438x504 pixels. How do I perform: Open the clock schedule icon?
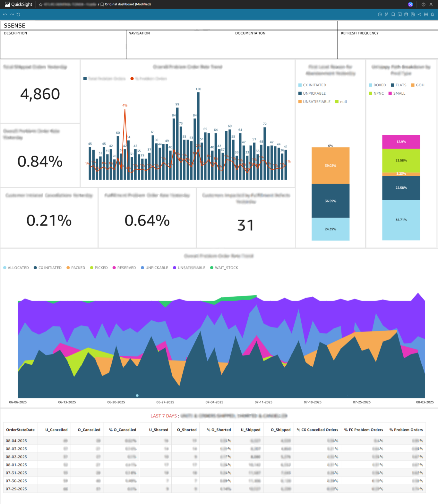pos(380,14)
